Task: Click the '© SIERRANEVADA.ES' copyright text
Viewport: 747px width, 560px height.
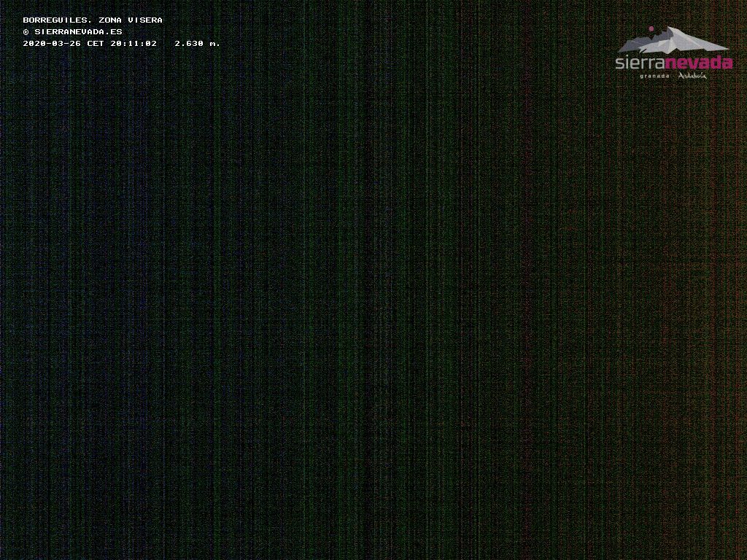Action: 72,31
